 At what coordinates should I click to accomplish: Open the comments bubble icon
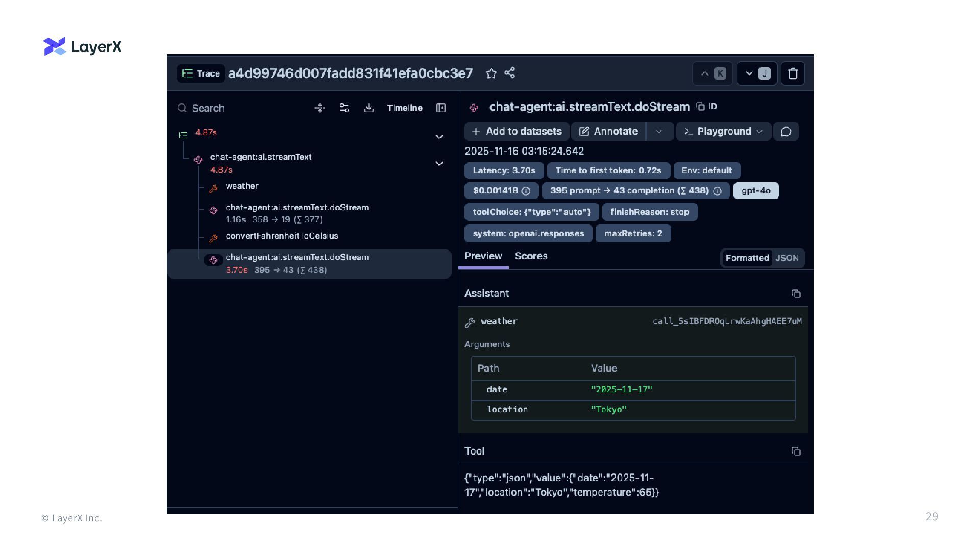[786, 132]
